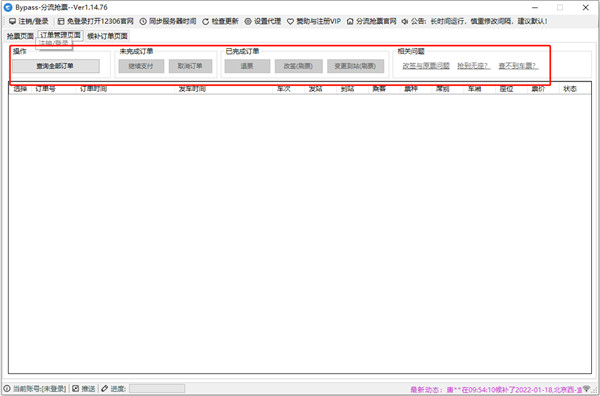Sort by the 订单号 column header
Screen dimensions: 600x396
[x=54, y=89]
